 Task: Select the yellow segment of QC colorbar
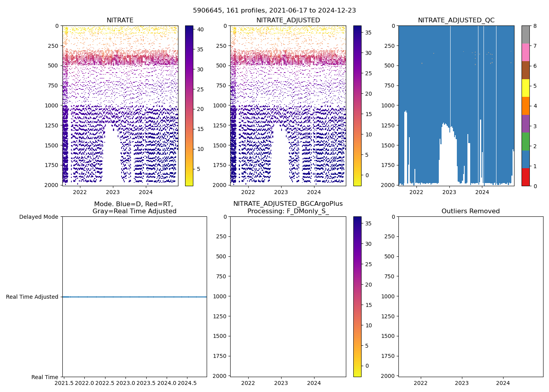pyautogui.click(x=525, y=88)
